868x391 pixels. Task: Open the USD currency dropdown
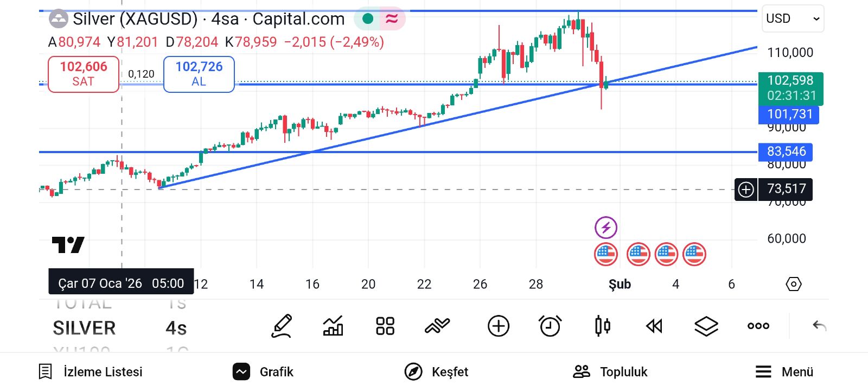[793, 18]
